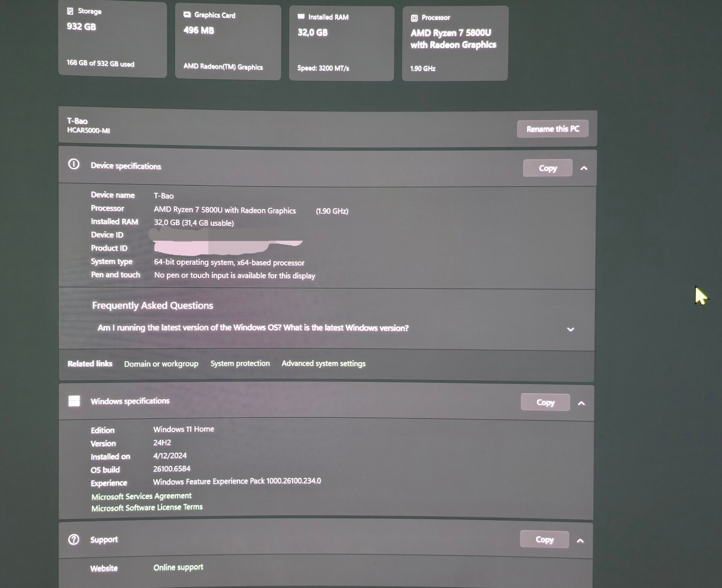Screen dimensions: 722x588
Task: Open the Storage 932 GB card
Action: (112, 39)
